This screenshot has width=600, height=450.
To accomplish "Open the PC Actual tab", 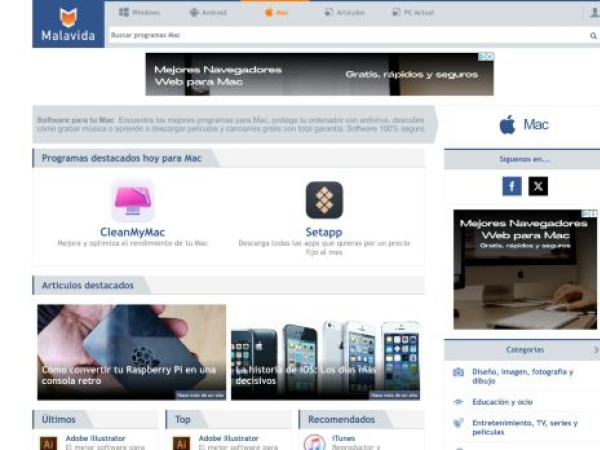I will pos(413,12).
